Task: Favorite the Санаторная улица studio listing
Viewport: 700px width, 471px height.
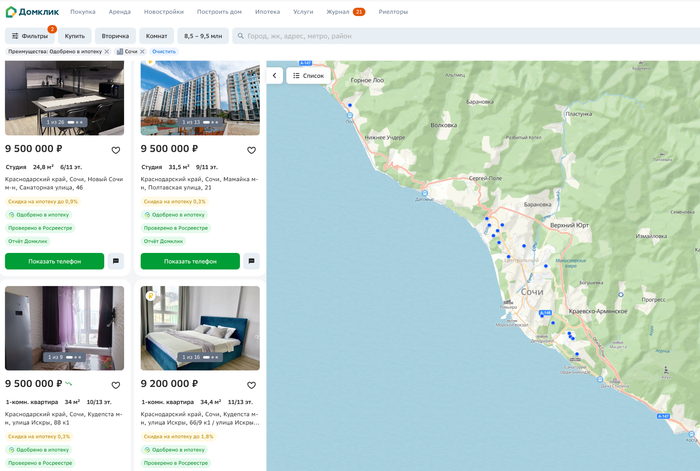Action: (115, 150)
